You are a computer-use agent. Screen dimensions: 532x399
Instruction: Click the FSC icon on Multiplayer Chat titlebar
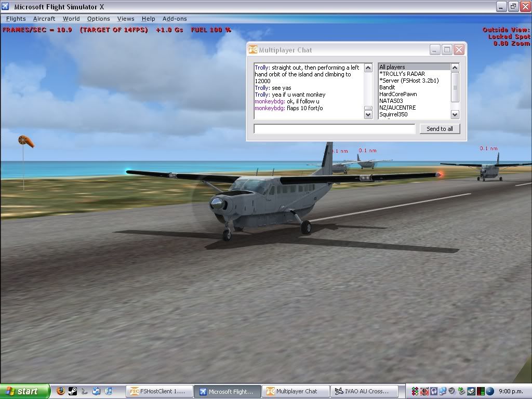click(x=253, y=49)
